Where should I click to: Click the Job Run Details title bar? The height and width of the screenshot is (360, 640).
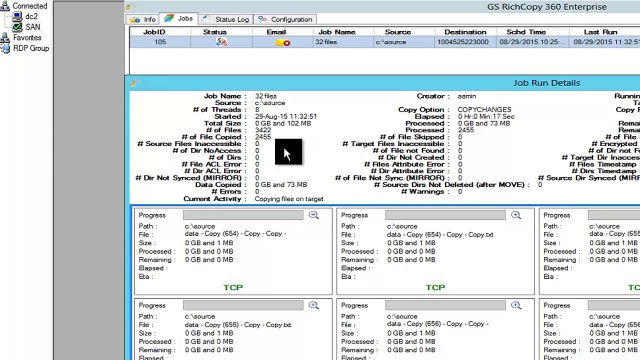[382, 83]
